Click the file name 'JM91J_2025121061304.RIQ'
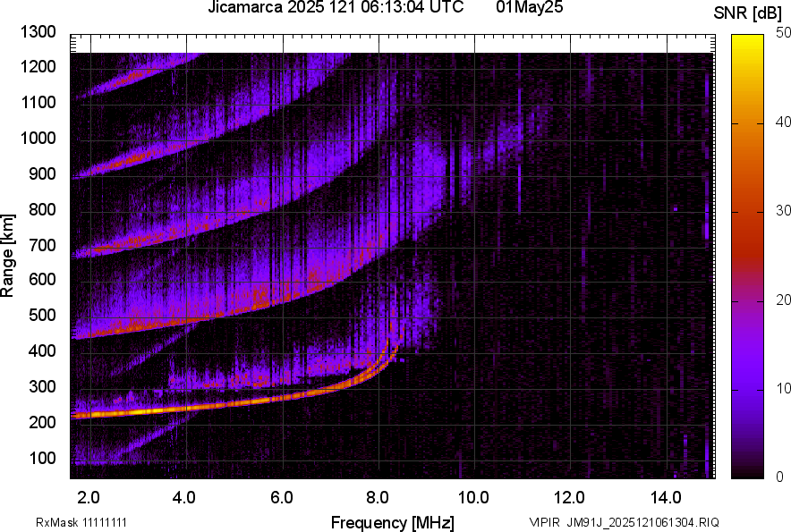Viewport: 791px width, 532px height. pyautogui.click(x=643, y=522)
